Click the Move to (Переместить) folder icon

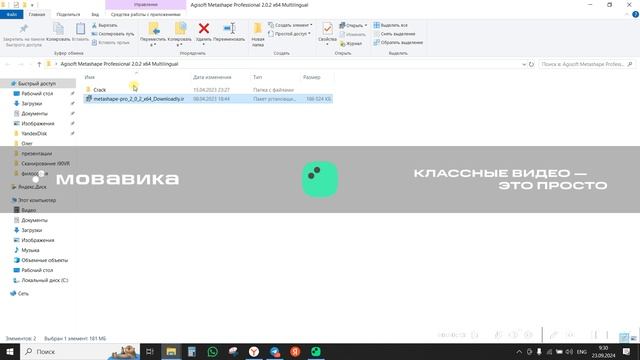click(153, 29)
